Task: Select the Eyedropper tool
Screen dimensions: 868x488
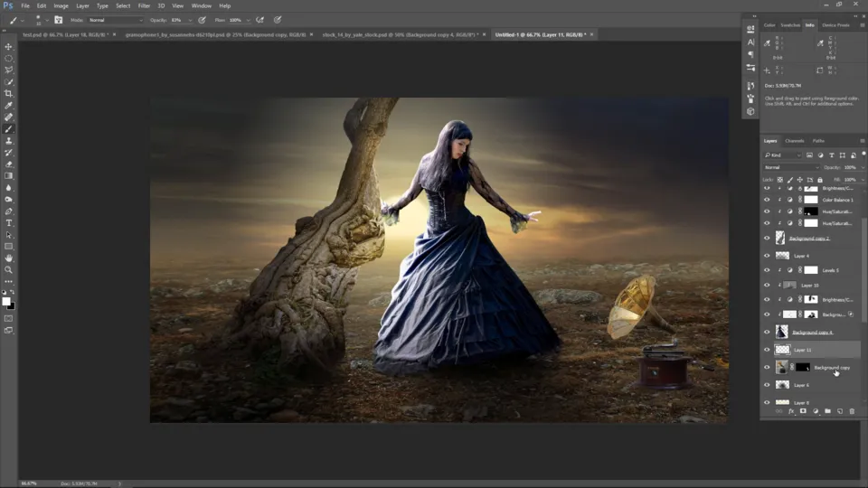Action: click(8, 105)
